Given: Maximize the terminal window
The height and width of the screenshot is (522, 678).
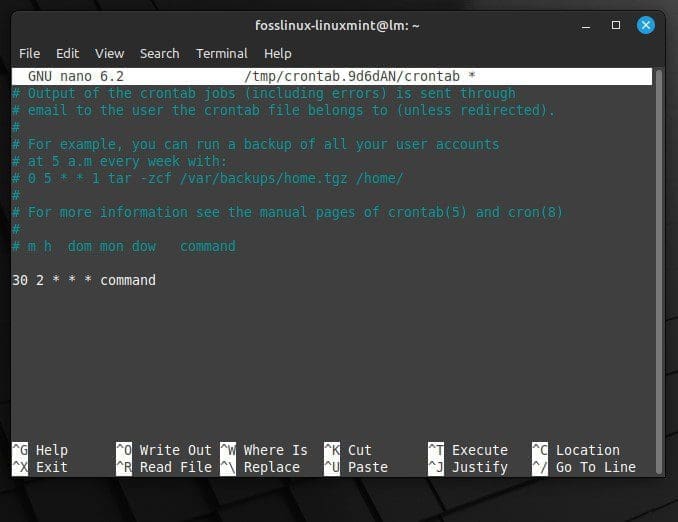Looking at the screenshot, I should (616, 25).
